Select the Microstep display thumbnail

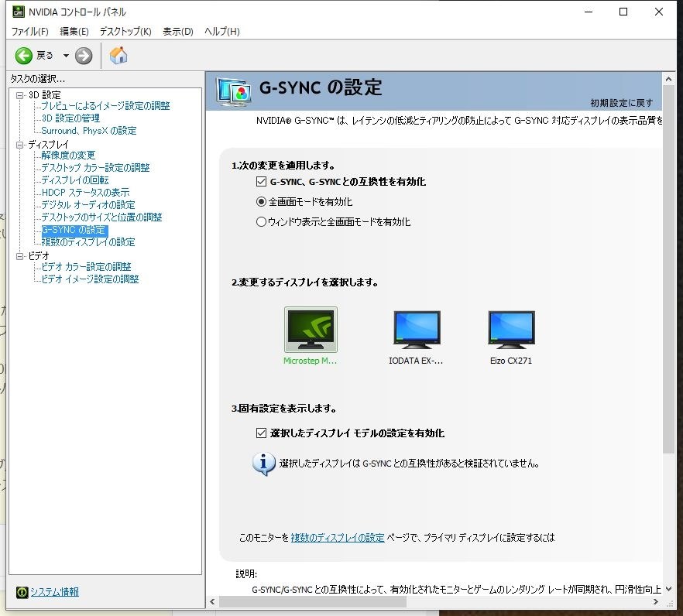tap(311, 330)
